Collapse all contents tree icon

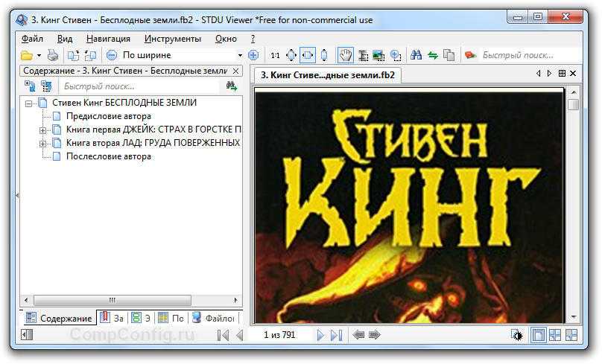(47, 86)
